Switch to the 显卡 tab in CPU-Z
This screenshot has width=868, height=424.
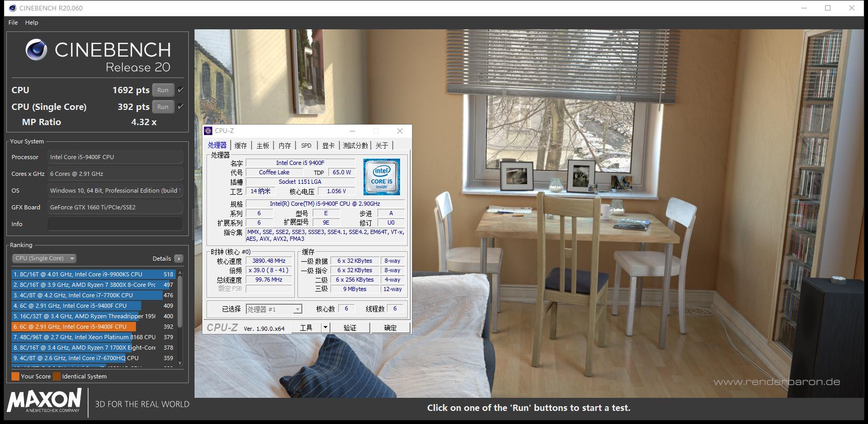coord(328,146)
